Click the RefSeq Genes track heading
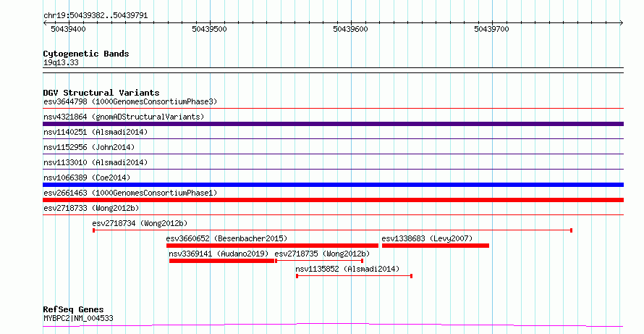This screenshot has width=644, height=334. tap(74, 309)
